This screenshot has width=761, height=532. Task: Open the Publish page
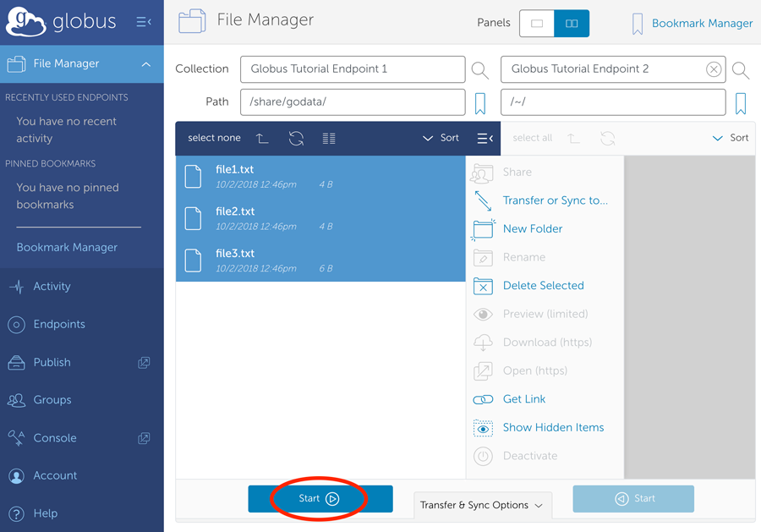(x=52, y=362)
